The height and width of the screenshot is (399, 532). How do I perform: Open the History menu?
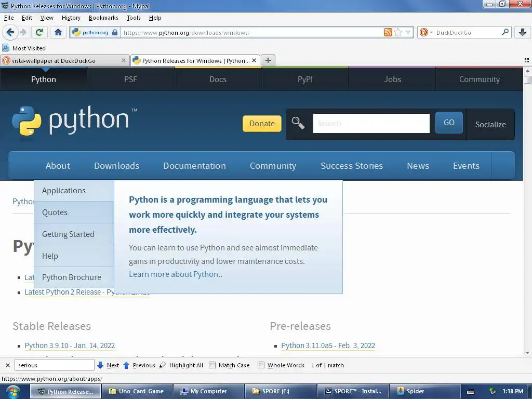coord(71,18)
